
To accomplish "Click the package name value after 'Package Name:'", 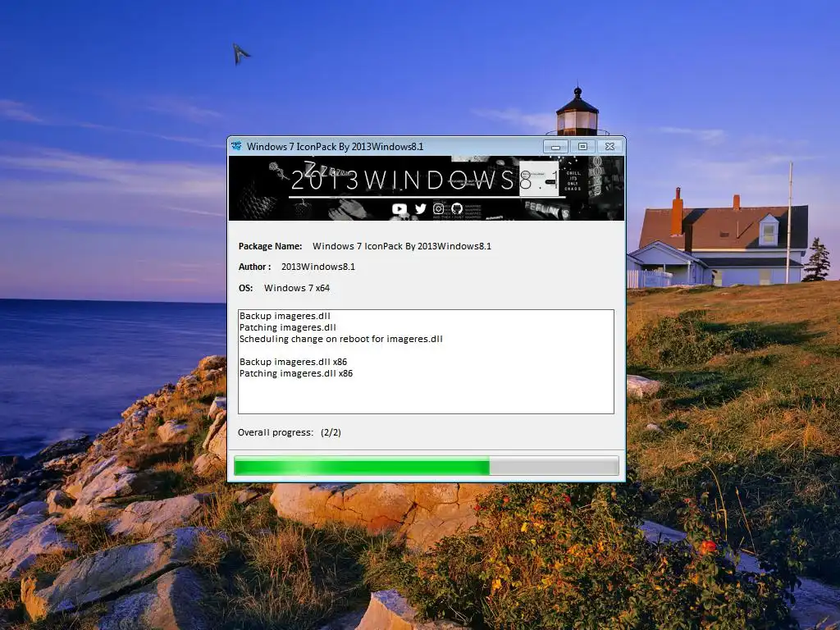I will coord(402,246).
